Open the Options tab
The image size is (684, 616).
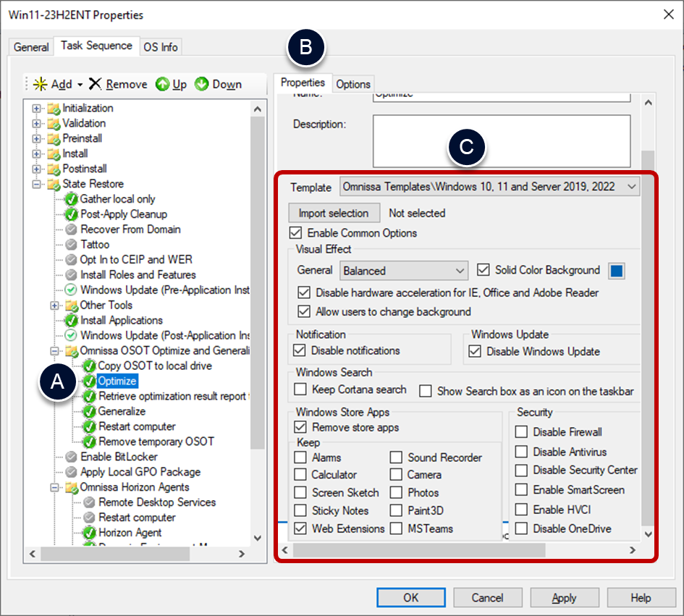point(353,84)
